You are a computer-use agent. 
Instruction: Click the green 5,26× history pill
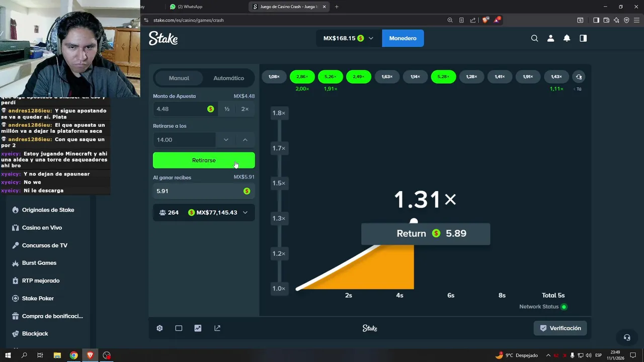click(x=331, y=77)
